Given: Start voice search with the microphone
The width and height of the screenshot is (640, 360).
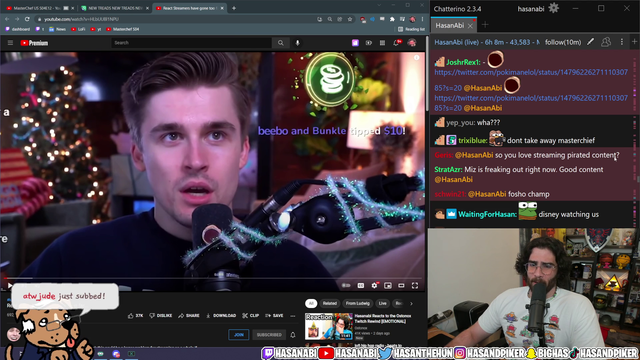Looking at the screenshot, I should (298, 42).
